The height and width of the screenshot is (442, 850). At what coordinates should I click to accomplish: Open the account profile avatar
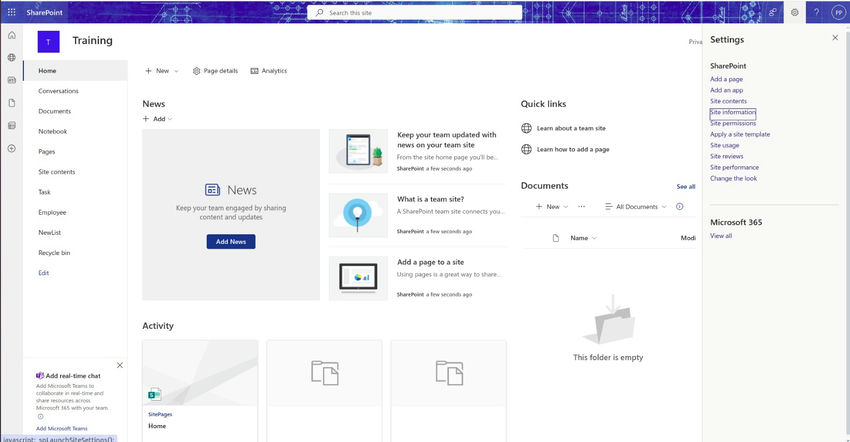tap(838, 12)
